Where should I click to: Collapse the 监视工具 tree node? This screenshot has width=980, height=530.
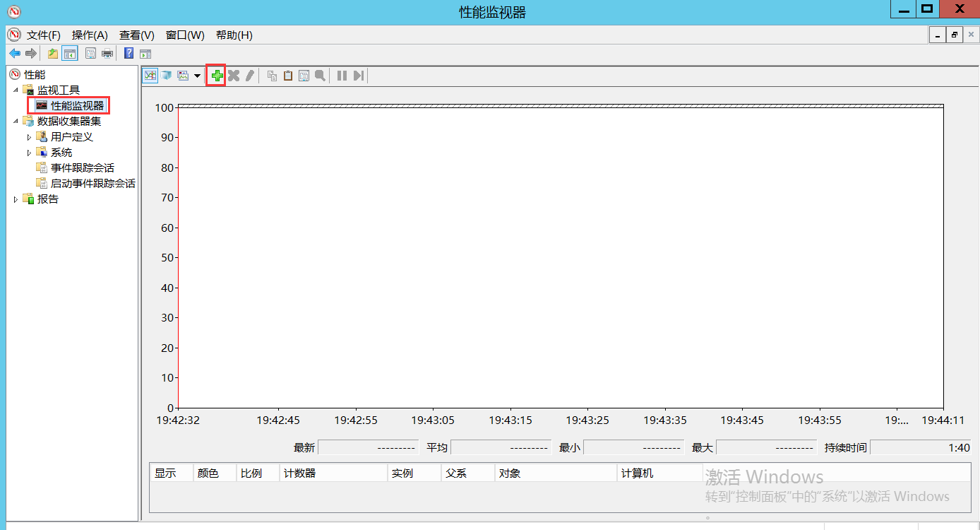[x=16, y=90]
